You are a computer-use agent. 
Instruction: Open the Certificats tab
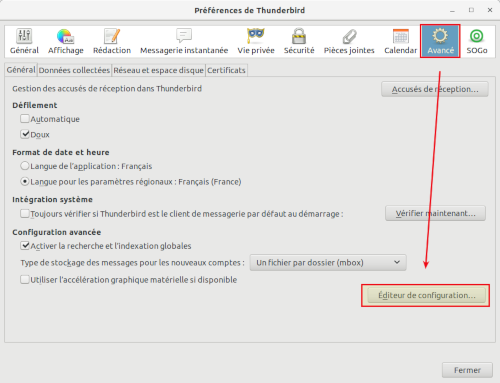(x=226, y=70)
